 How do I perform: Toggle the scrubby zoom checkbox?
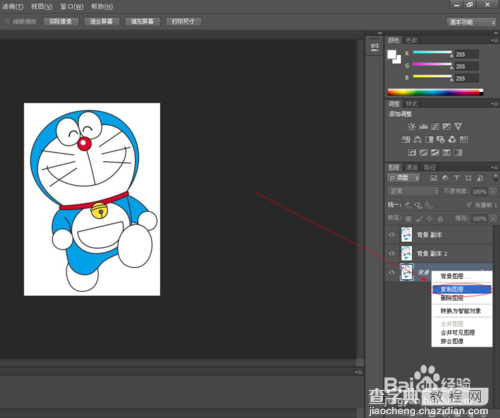pyautogui.click(x=7, y=22)
